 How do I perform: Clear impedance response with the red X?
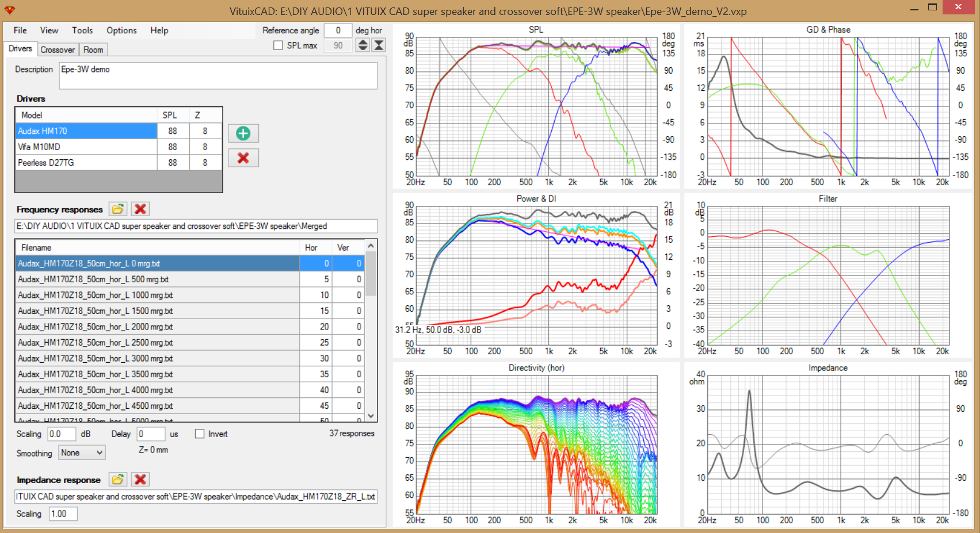140,479
